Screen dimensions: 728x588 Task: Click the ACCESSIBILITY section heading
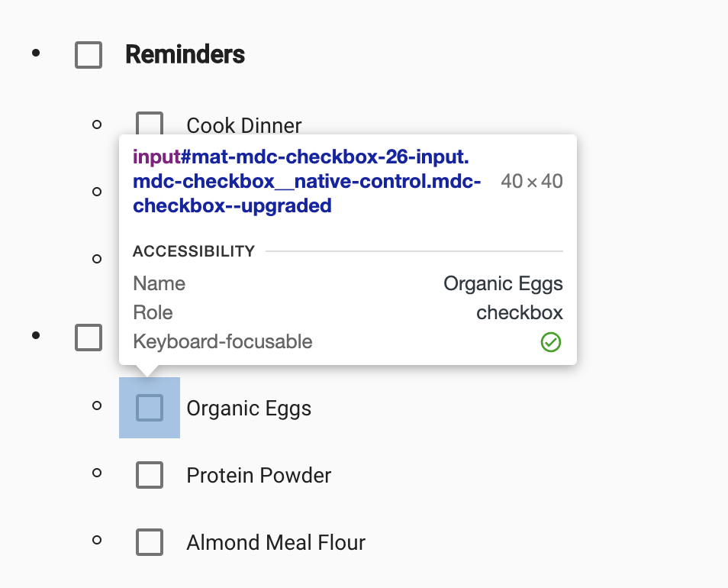[x=194, y=251]
